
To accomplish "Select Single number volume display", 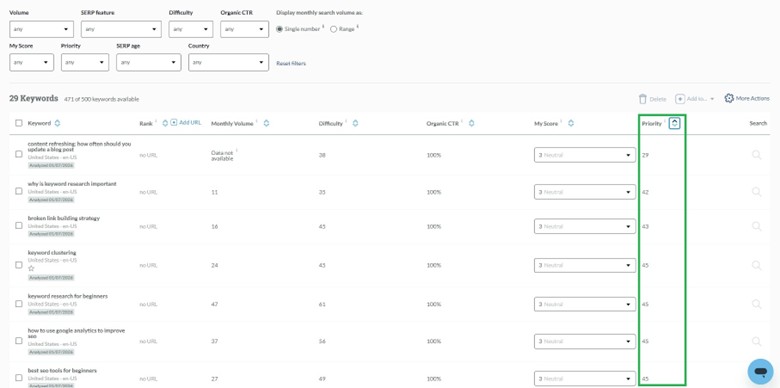I will [280, 29].
